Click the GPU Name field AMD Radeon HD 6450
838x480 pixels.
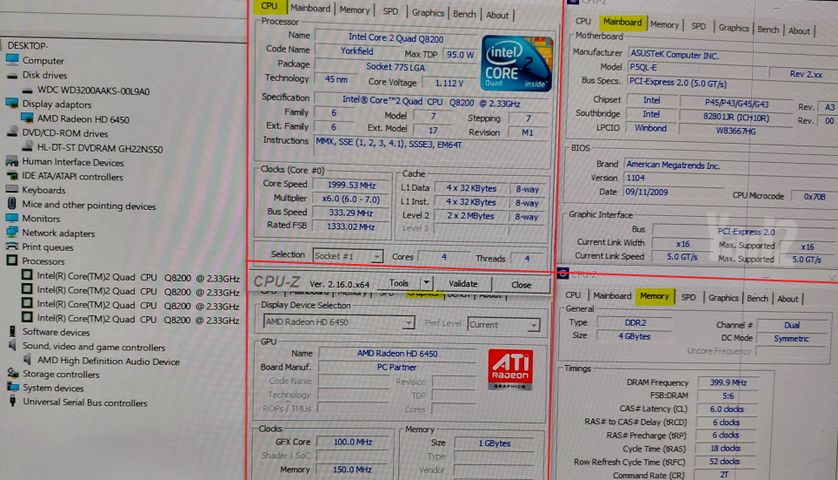coord(397,353)
